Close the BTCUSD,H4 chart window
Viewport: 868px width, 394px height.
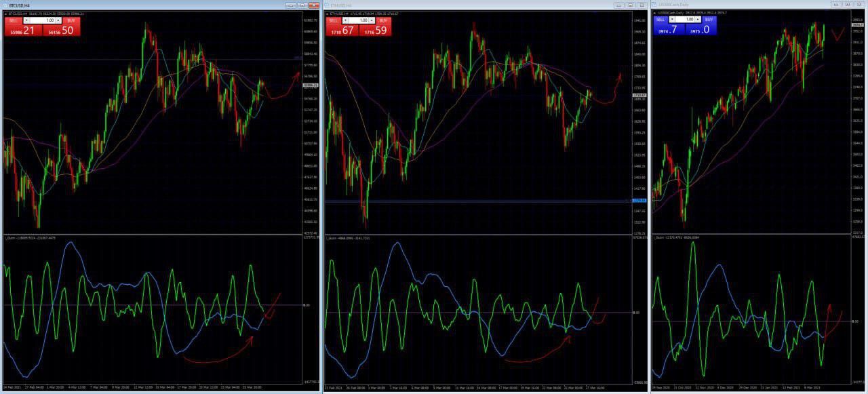[314, 5]
